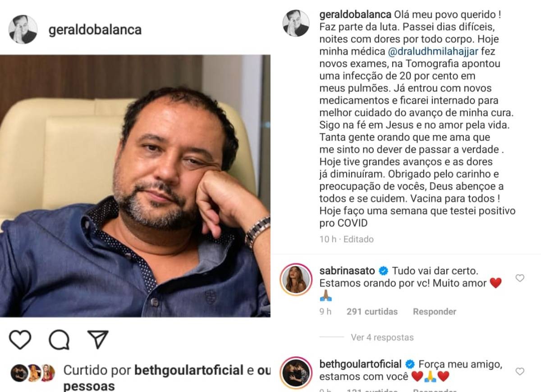
Task: View the 291 curtidas likes list
Action: point(372,311)
